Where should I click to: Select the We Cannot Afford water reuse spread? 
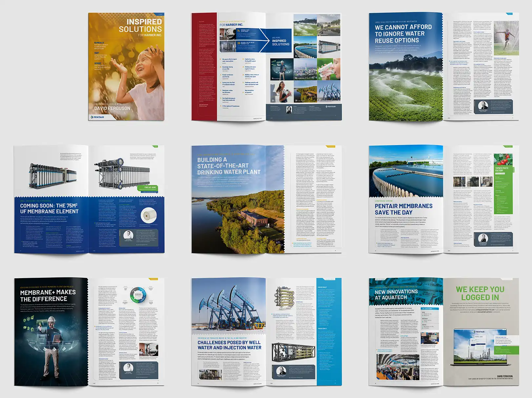443,67
